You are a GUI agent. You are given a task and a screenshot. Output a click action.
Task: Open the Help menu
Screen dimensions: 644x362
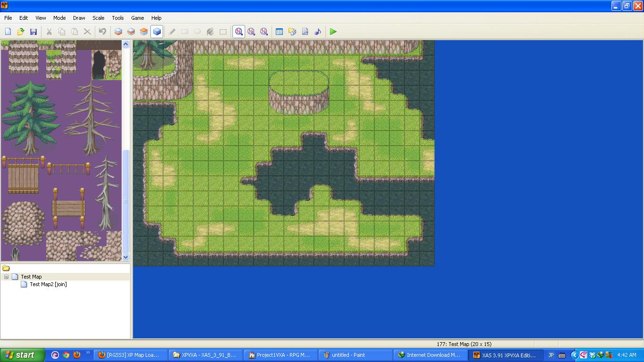[x=157, y=18]
